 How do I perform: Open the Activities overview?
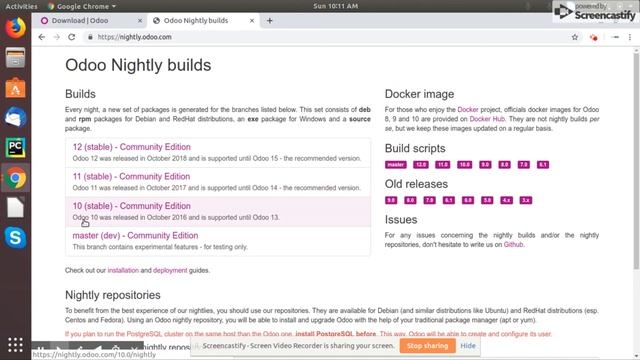coord(21,6)
